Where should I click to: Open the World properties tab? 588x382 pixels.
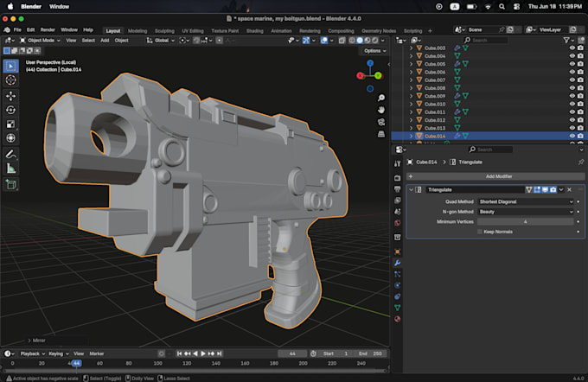[398, 223]
